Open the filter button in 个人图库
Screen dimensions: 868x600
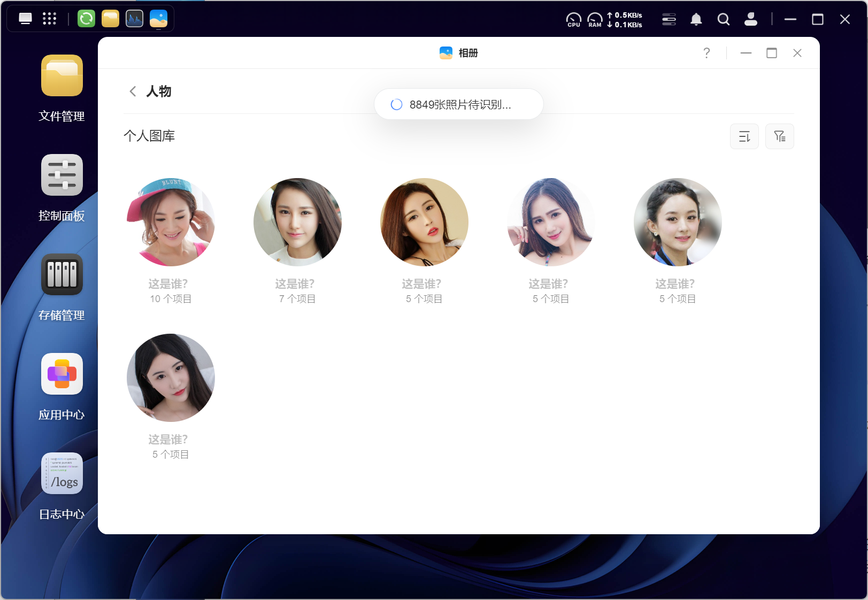[780, 136]
